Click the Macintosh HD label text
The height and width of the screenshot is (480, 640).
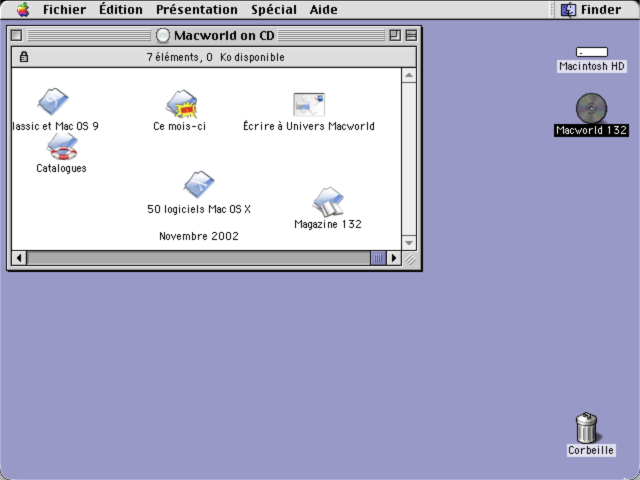(x=592, y=66)
